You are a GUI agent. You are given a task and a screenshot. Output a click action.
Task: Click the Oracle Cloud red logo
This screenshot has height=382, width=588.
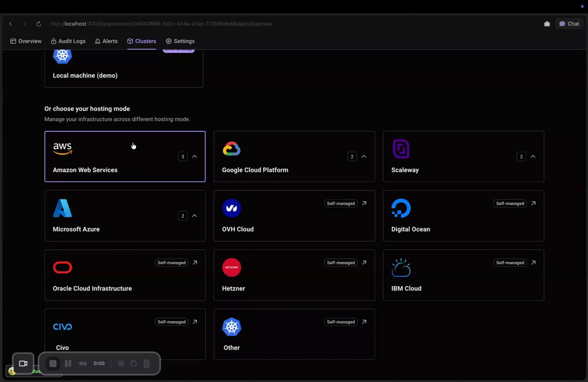62,267
